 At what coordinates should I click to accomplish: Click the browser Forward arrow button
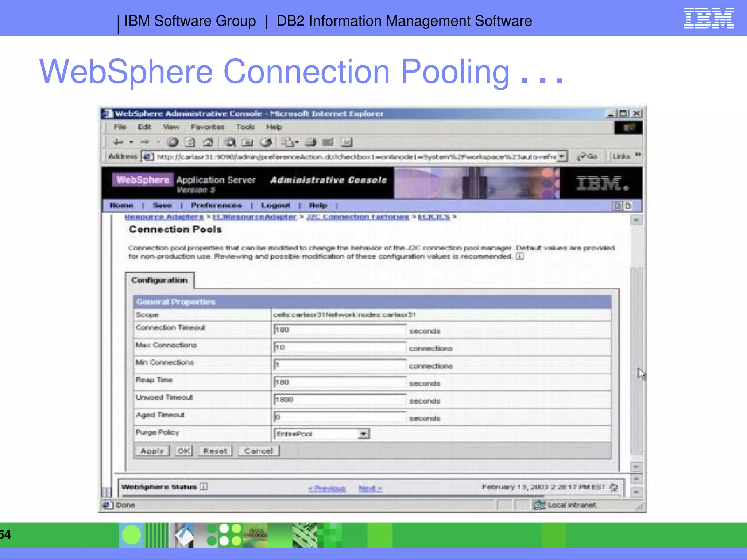145,142
